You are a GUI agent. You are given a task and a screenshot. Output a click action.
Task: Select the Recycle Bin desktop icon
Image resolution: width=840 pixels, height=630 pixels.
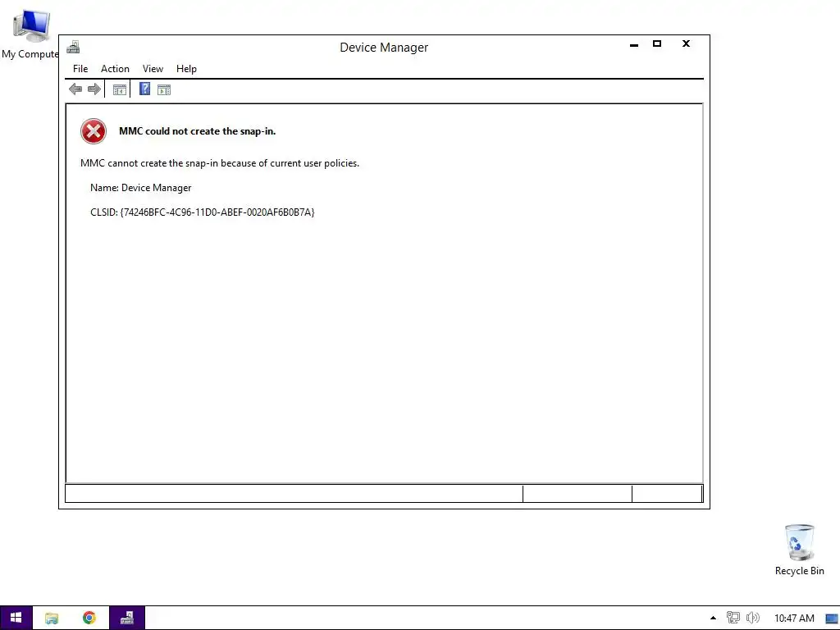799,550
